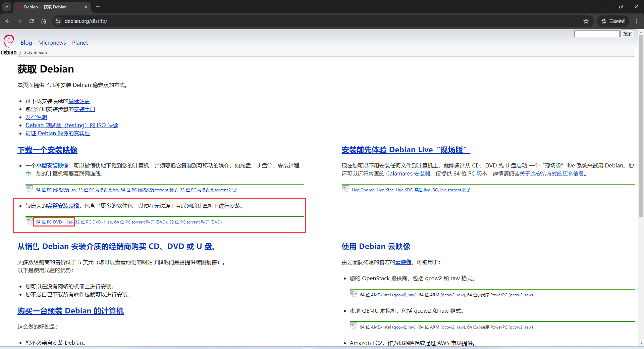
Task: Open the 发行说明 release notes link
Action: [x=36, y=117]
